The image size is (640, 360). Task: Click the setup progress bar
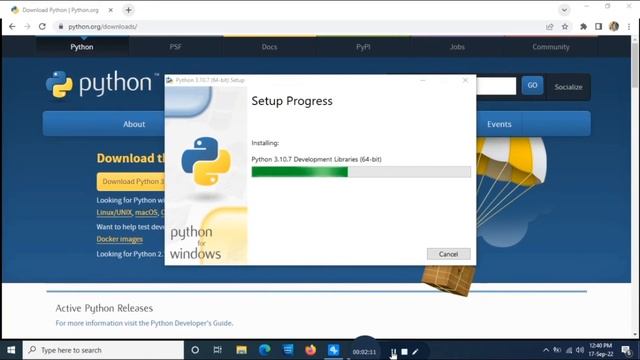coord(361,172)
